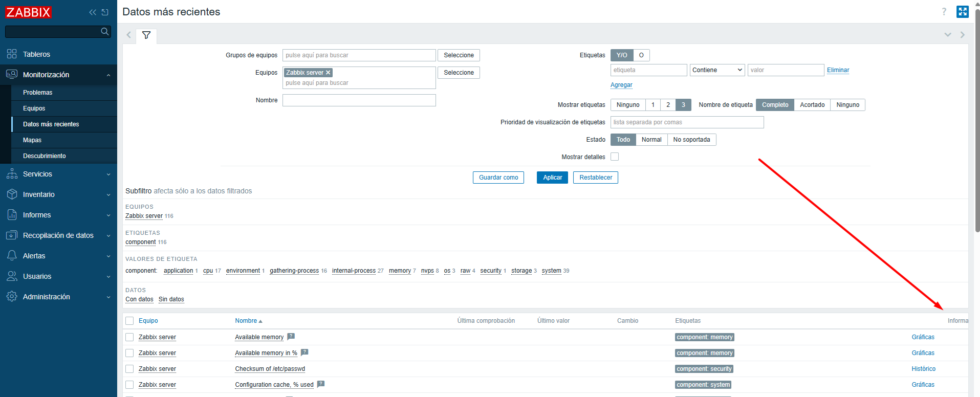The height and width of the screenshot is (397, 980).
Task: Set tag evaluation to Y/O
Action: pos(622,55)
